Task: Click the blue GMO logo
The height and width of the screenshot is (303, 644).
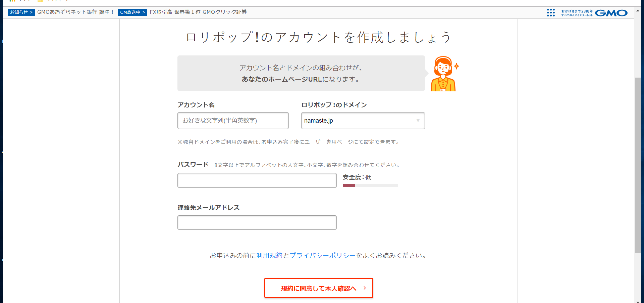Action: [x=611, y=13]
